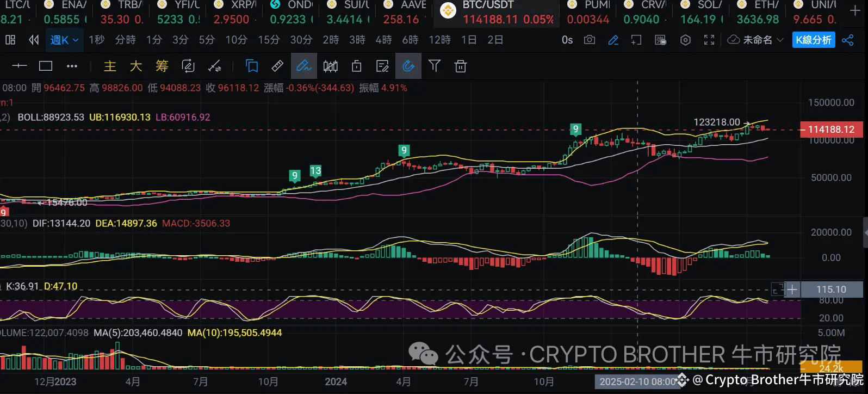Click the add-window plus rectangle icon
Viewport: 868px width, 394px height.
[x=636, y=40]
